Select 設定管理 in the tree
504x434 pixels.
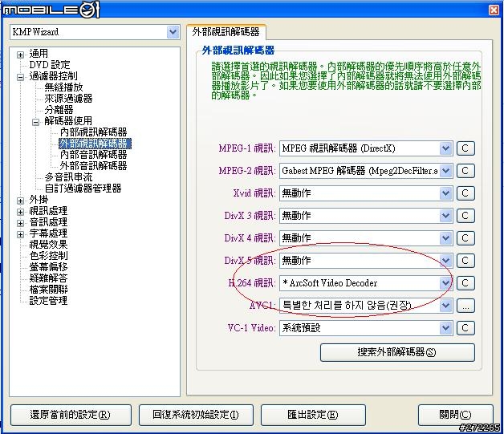point(48,301)
